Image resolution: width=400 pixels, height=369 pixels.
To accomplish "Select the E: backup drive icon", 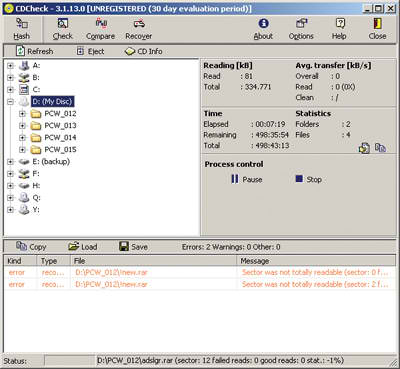I will pyautogui.click(x=24, y=162).
